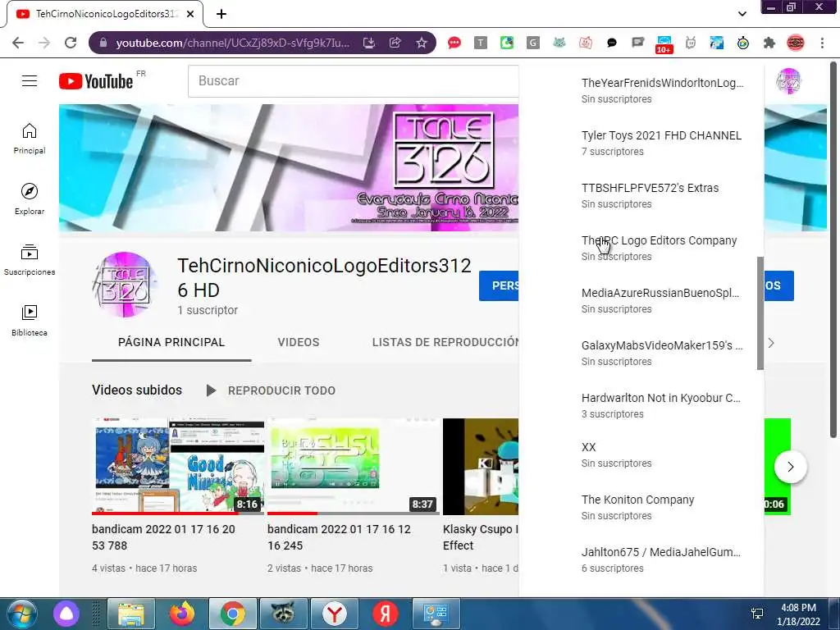The width and height of the screenshot is (840, 630).
Task: Bookmark this page with the star icon
Action: tap(422, 43)
